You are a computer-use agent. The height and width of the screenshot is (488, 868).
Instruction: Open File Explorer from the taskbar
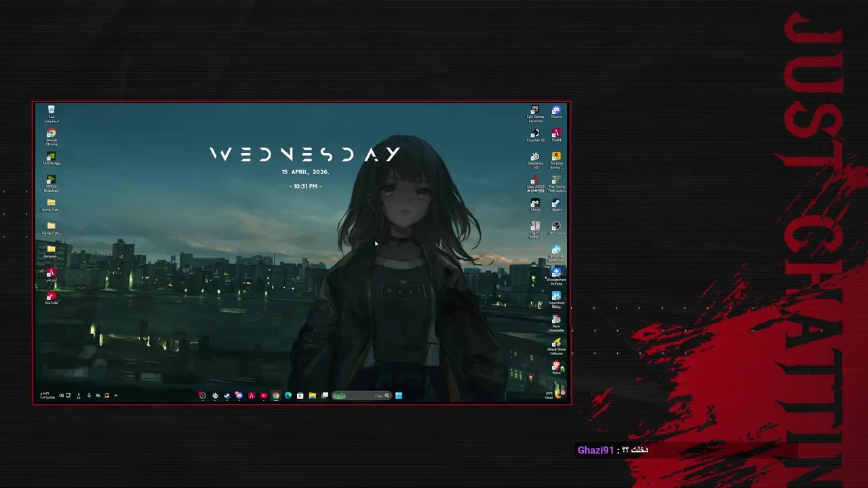[312, 396]
